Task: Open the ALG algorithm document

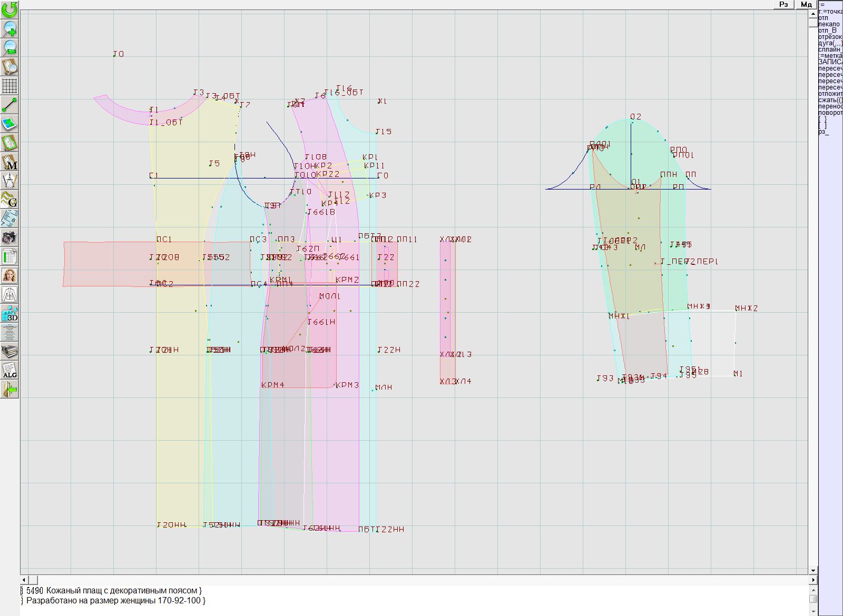Action: coord(9,371)
